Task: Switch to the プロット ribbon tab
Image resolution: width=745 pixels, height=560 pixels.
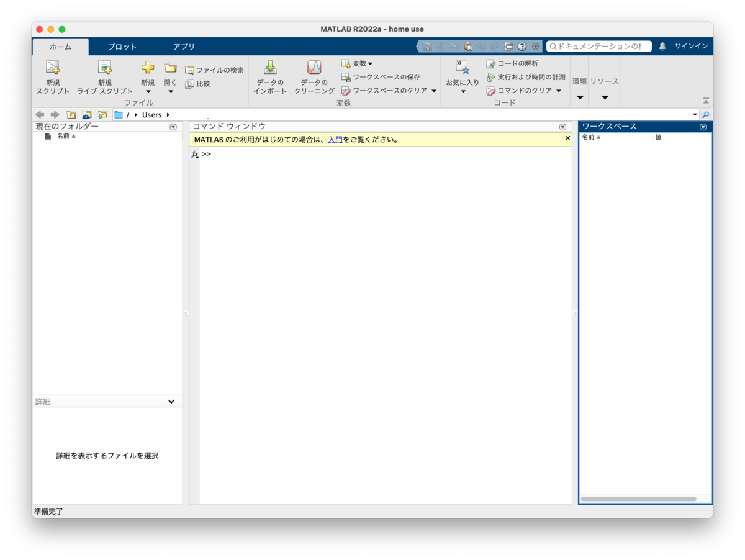Action: [122, 46]
